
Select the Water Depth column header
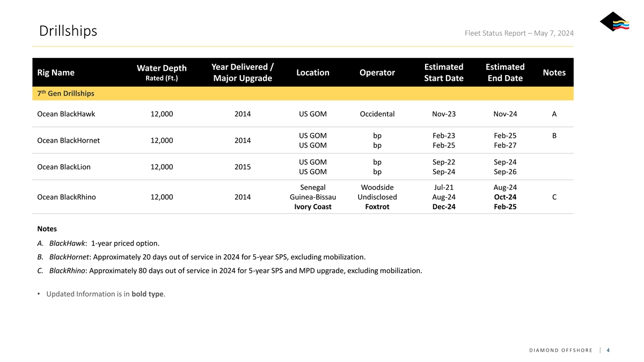click(x=162, y=72)
